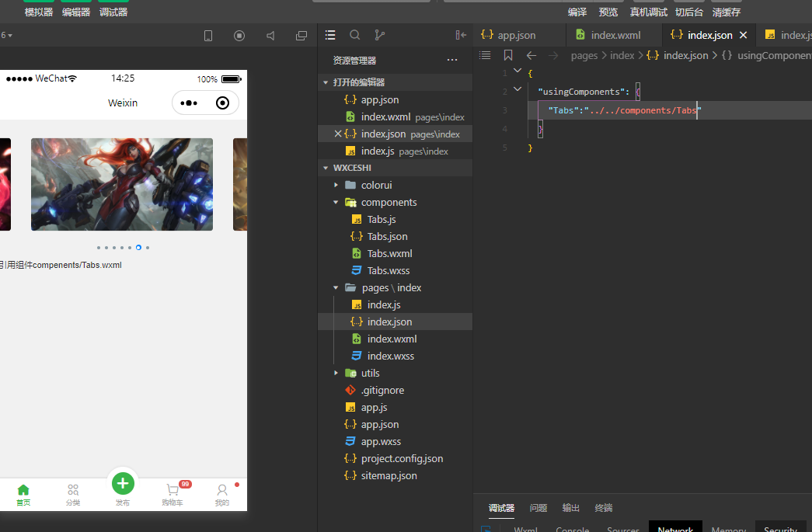The image size is (812, 532).
Task: Add bookmark in editor toolbar
Action: [x=508, y=55]
